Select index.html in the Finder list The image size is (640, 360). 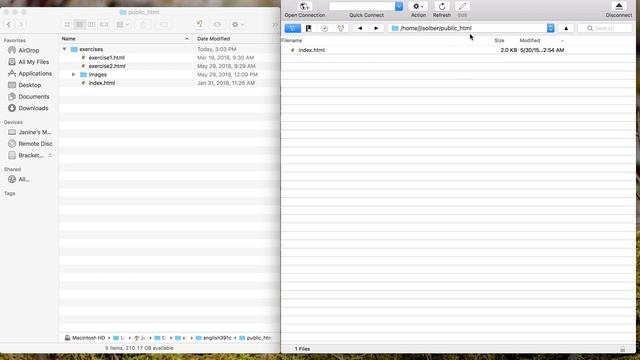pyautogui.click(x=102, y=83)
